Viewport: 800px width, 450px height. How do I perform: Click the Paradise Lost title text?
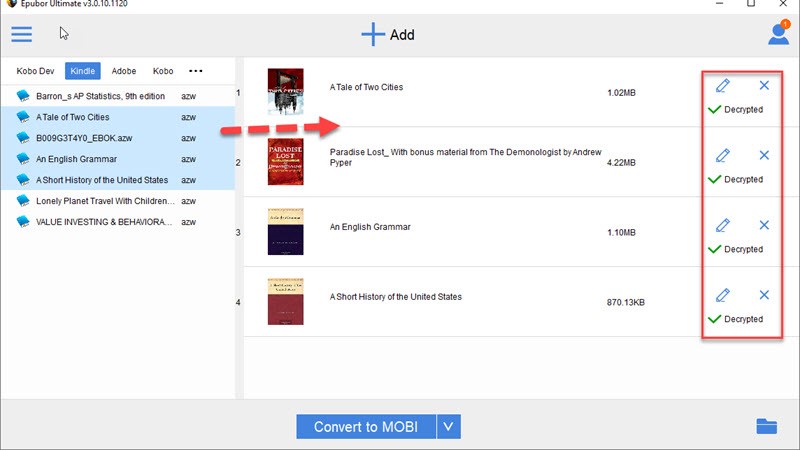coord(465,157)
